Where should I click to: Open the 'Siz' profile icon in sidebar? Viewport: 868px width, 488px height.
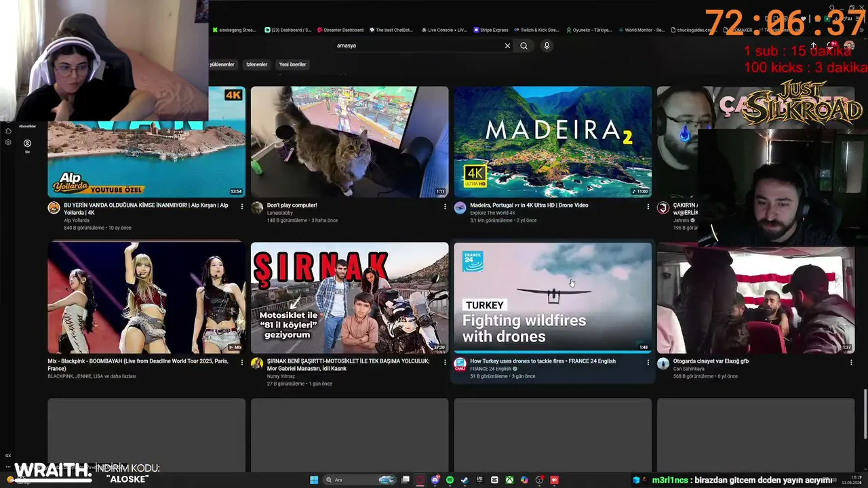[27, 144]
